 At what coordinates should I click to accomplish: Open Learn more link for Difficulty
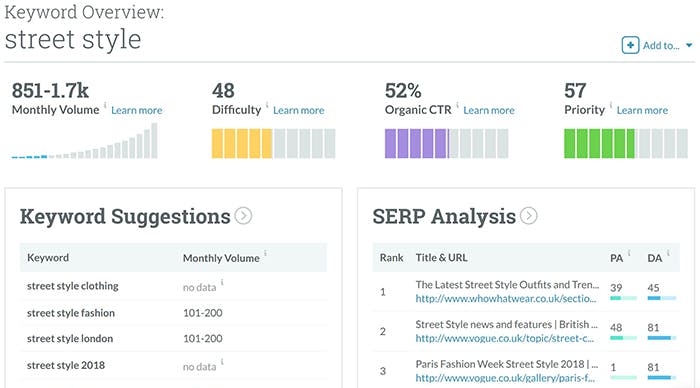click(x=299, y=110)
